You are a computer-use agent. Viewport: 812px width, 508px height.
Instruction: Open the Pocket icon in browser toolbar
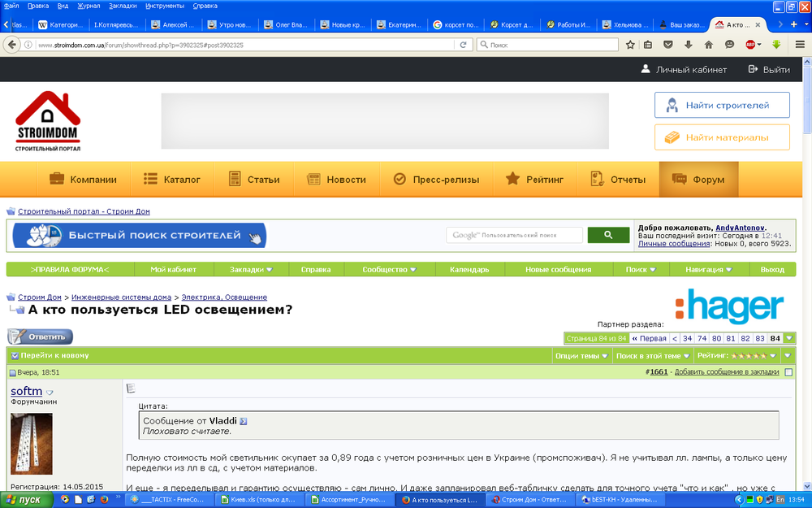[668, 45]
